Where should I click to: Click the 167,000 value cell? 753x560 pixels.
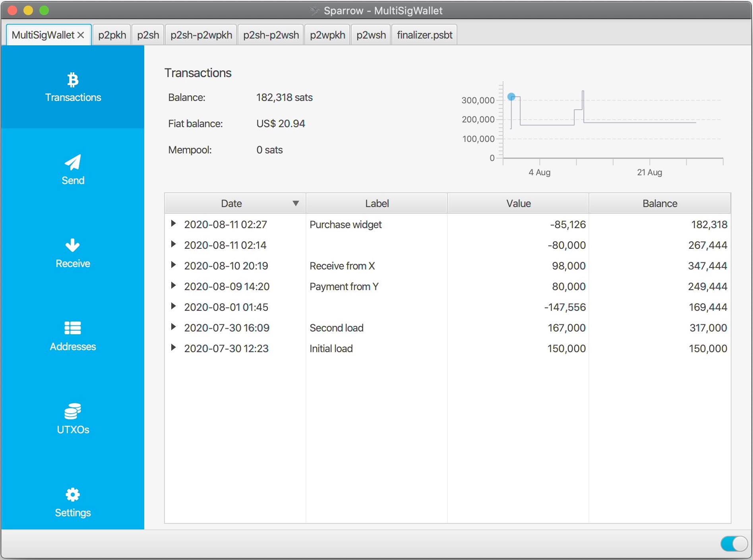(518, 328)
